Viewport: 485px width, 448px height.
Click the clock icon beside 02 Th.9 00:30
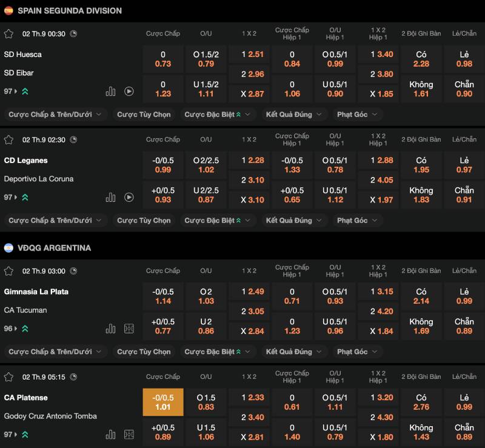(73, 34)
